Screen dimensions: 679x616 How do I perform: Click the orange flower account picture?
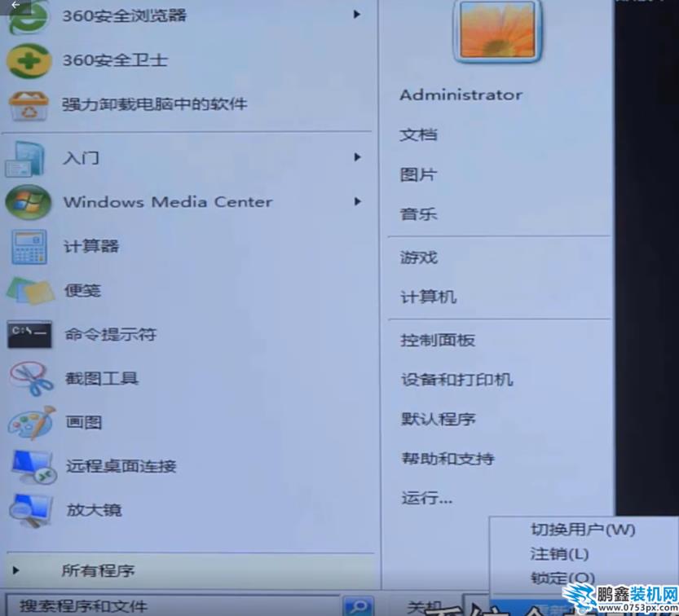pos(497,30)
